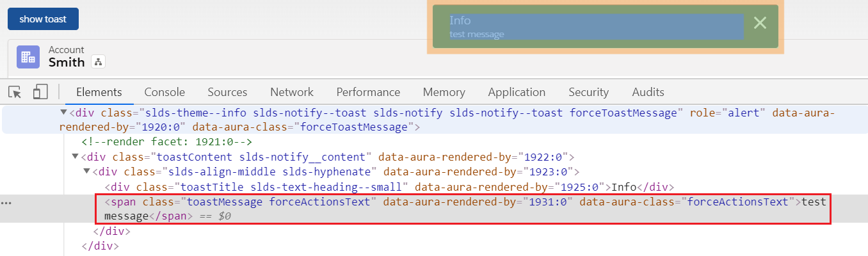Open the Security tab

pyautogui.click(x=588, y=92)
